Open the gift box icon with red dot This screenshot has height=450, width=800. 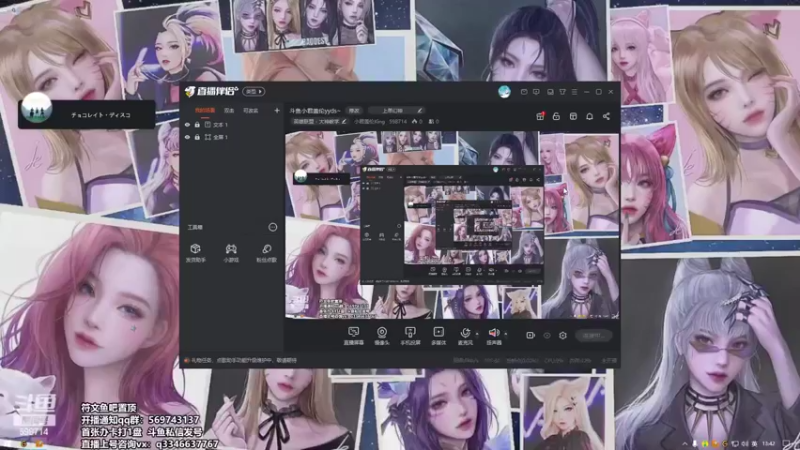coord(540,116)
